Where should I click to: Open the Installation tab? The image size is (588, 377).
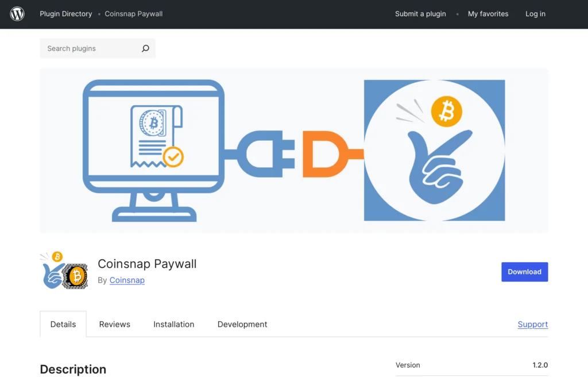(x=173, y=324)
